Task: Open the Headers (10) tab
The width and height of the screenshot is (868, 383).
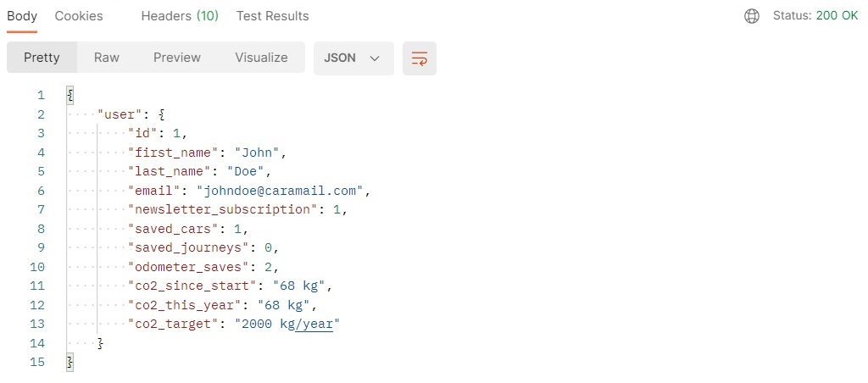Action: [x=180, y=16]
